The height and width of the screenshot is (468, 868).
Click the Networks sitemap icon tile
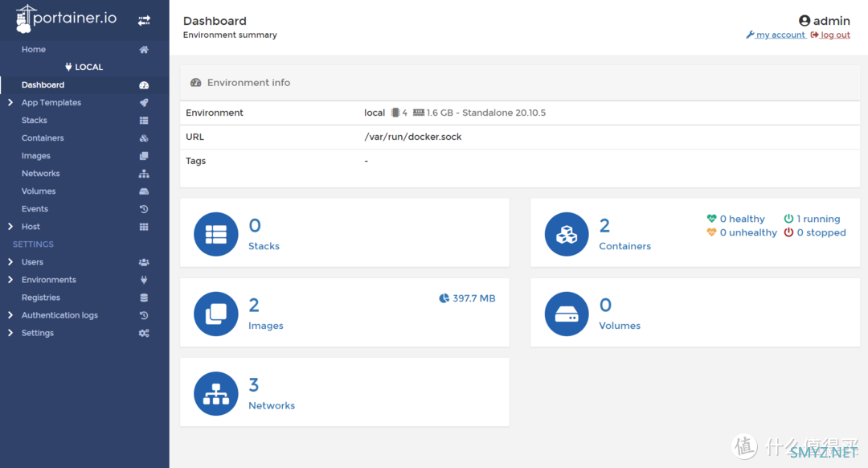[216, 393]
